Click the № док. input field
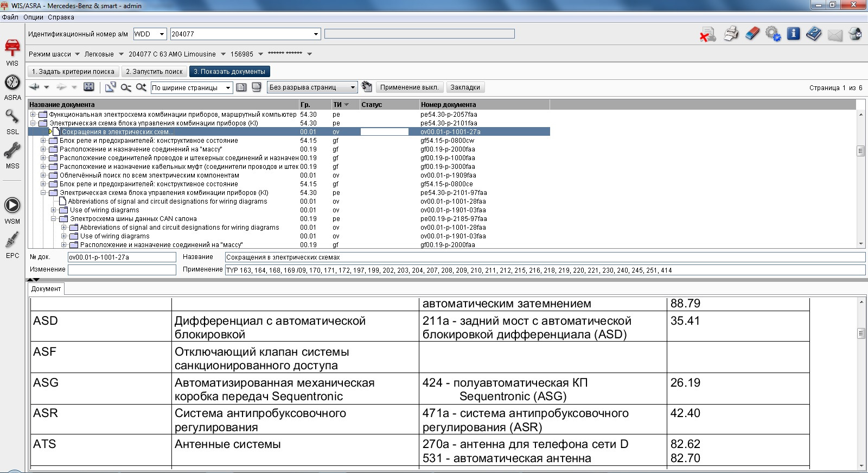 122,257
